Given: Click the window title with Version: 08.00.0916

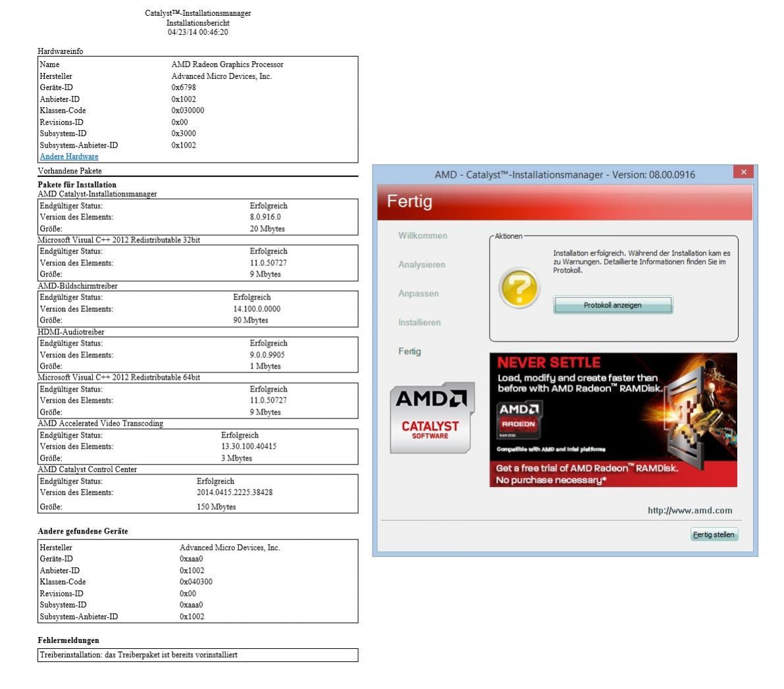Looking at the screenshot, I should click(565, 175).
